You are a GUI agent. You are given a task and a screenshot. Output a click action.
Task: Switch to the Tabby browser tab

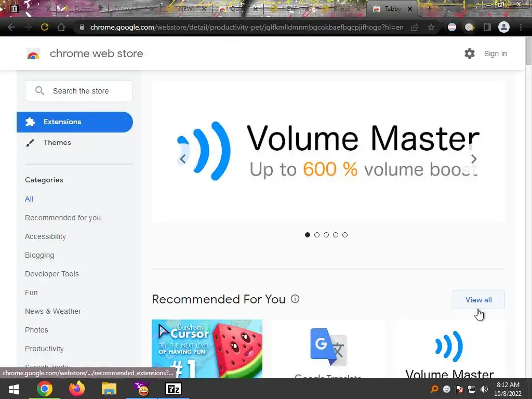(393, 9)
